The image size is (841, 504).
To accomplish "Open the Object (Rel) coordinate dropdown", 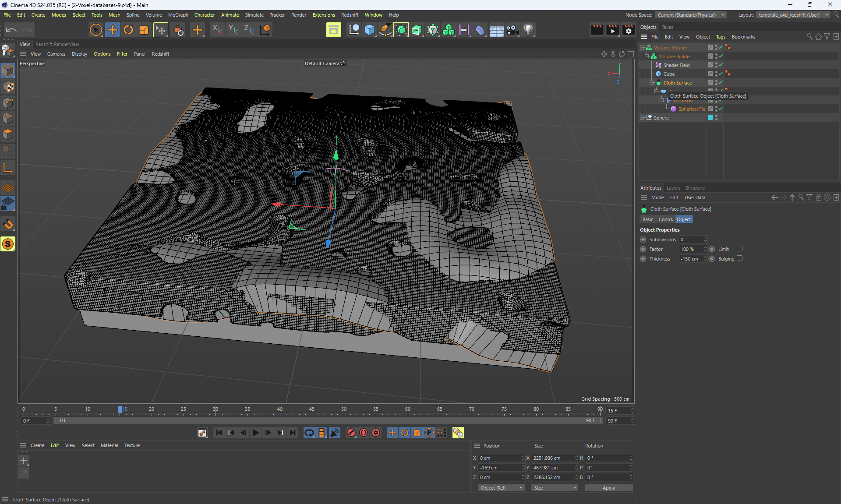I will (x=501, y=488).
